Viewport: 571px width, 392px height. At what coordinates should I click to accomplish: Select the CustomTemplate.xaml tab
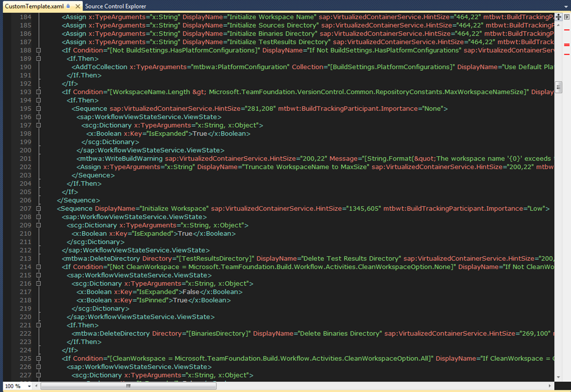click(x=33, y=6)
